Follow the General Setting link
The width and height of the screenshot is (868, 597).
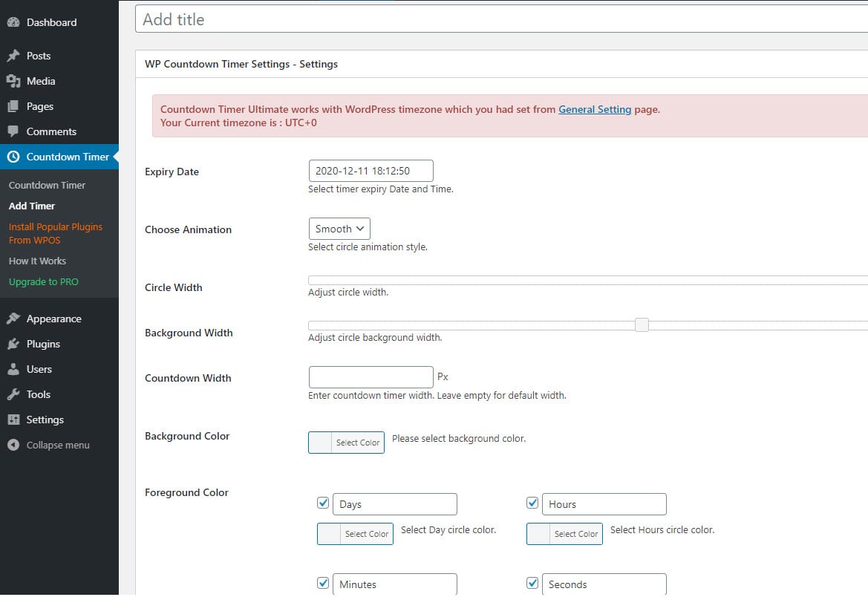(594, 109)
